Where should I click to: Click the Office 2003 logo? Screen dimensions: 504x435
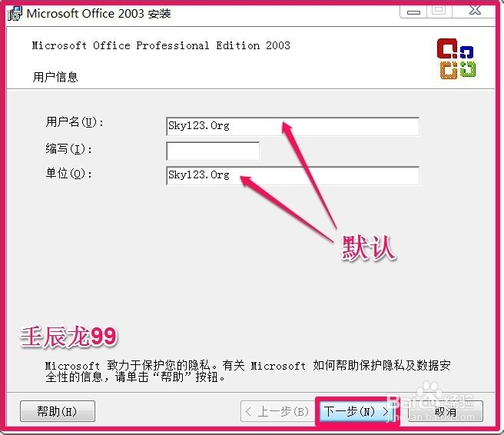[456, 58]
